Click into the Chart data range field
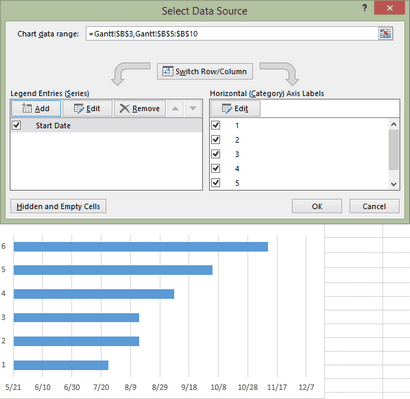 coord(232,34)
